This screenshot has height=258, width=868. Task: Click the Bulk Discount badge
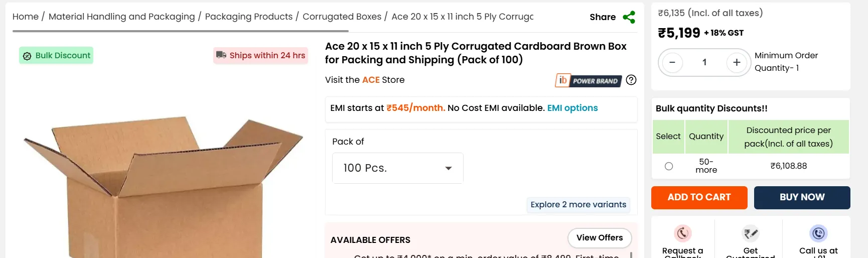point(56,56)
